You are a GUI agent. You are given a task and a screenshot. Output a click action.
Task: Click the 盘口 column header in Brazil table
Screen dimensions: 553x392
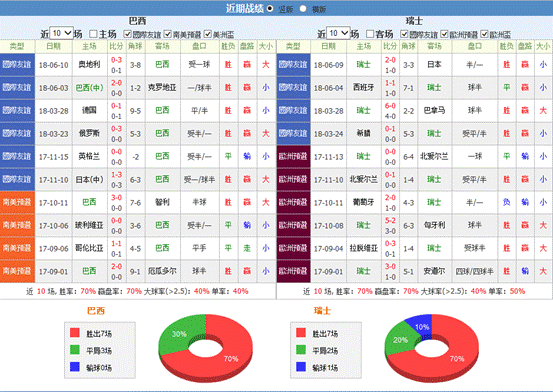(x=200, y=46)
